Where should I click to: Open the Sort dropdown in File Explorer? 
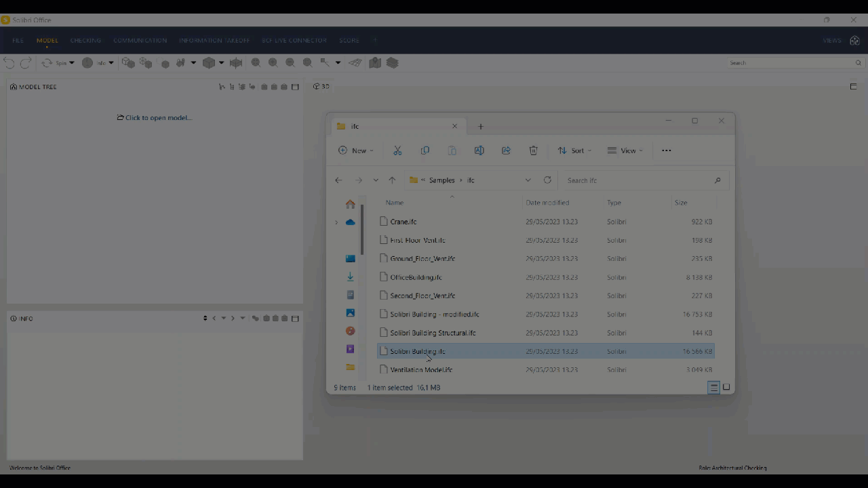575,150
